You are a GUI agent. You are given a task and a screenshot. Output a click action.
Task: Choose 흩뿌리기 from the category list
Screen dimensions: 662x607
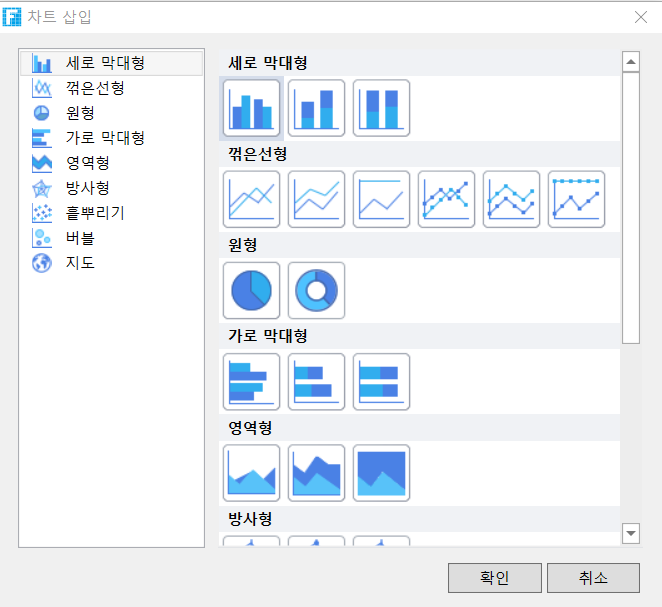95,213
